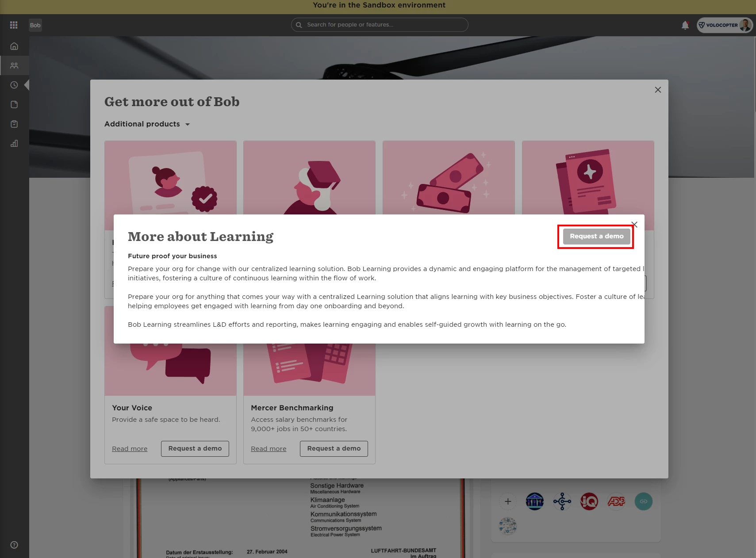Open 'Read more' for Your Voice

(x=130, y=448)
